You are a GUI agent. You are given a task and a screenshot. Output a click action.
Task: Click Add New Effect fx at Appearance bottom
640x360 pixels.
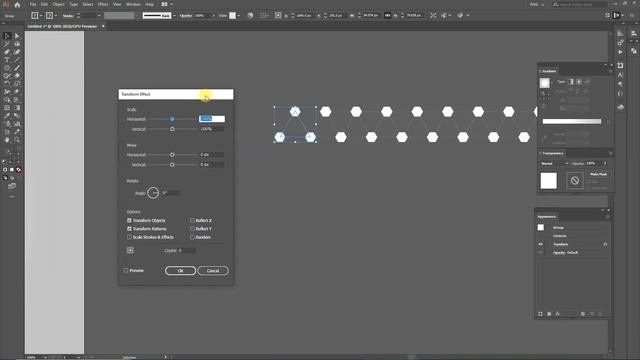[558, 314]
